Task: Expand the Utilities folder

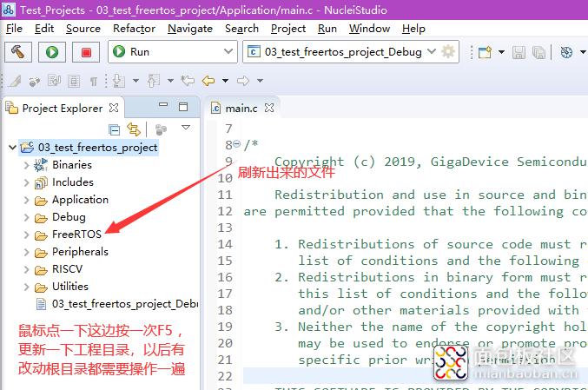Action: point(26,287)
